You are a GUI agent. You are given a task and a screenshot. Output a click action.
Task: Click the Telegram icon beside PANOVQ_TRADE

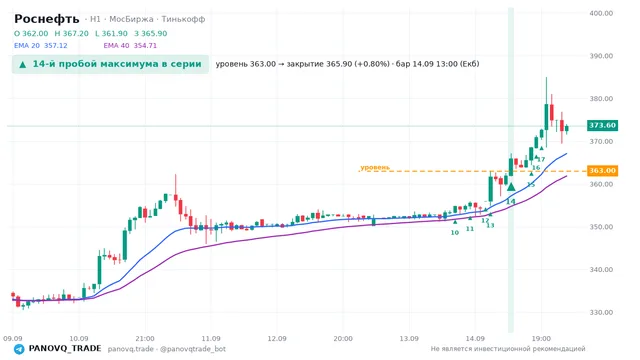(19, 349)
